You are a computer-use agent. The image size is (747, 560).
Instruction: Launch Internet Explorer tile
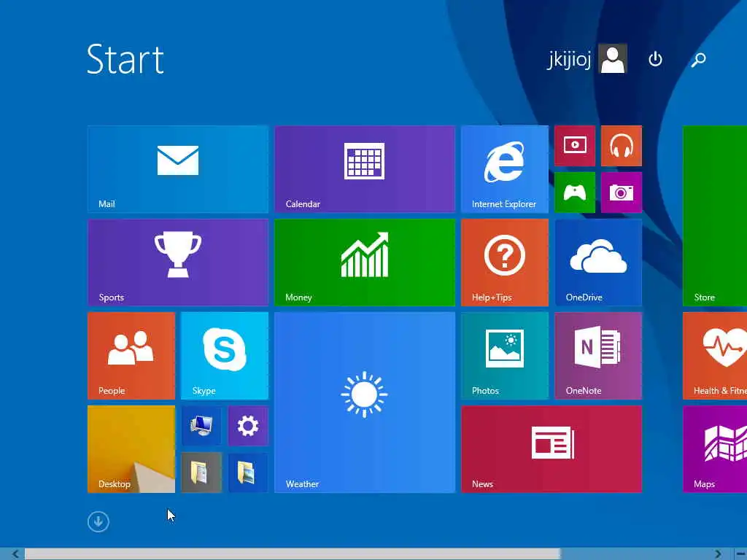(x=505, y=168)
